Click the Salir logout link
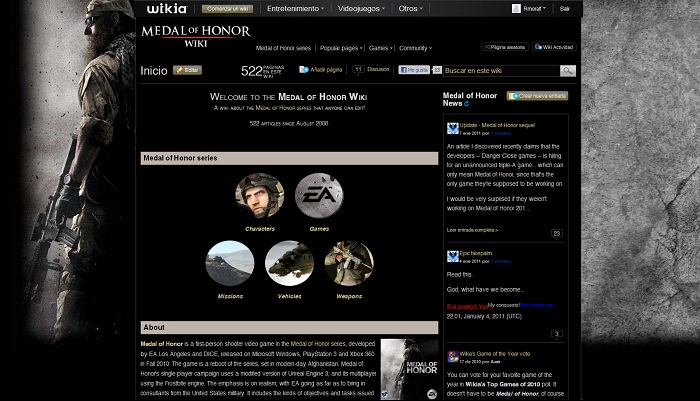This screenshot has width=700, height=401. point(565,8)
